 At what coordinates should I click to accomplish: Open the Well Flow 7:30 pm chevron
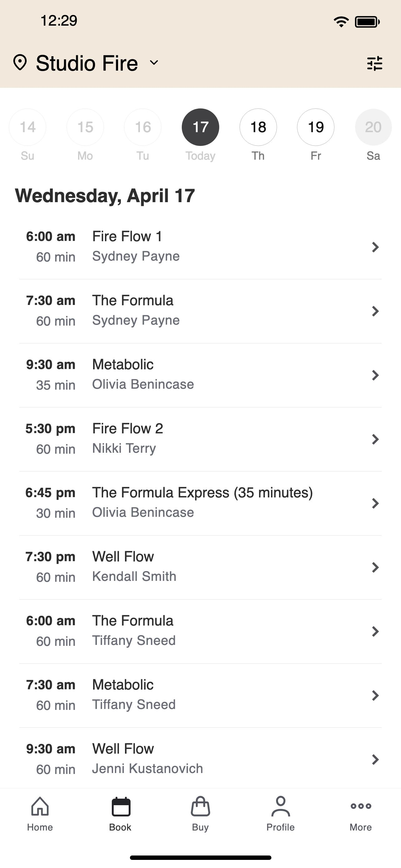tap(375, 567)
